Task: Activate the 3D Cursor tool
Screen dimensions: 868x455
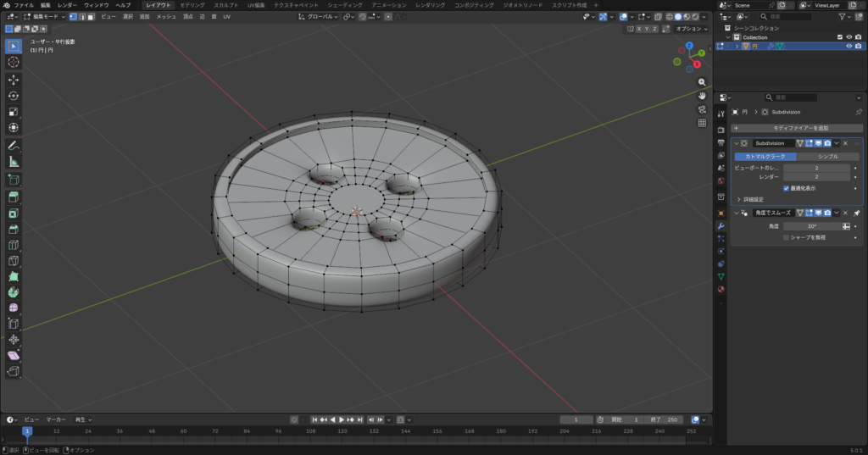Action: (x=14, y=62)
